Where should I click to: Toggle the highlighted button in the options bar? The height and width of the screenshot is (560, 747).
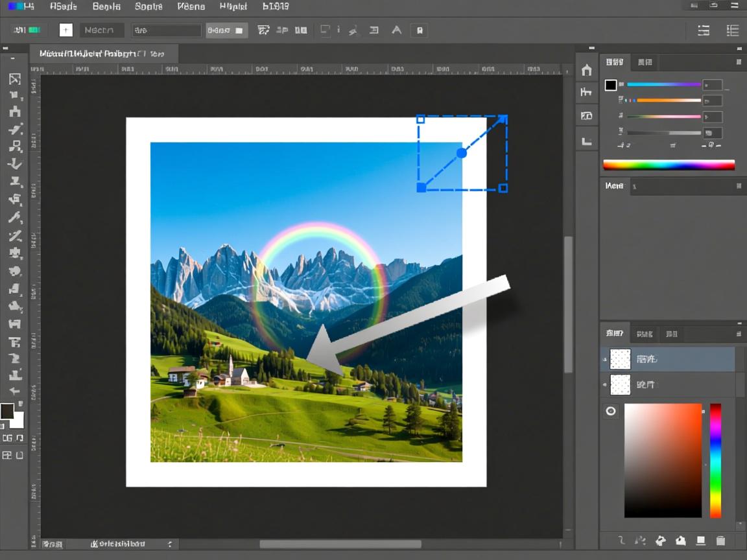click(x=226, y=30)
